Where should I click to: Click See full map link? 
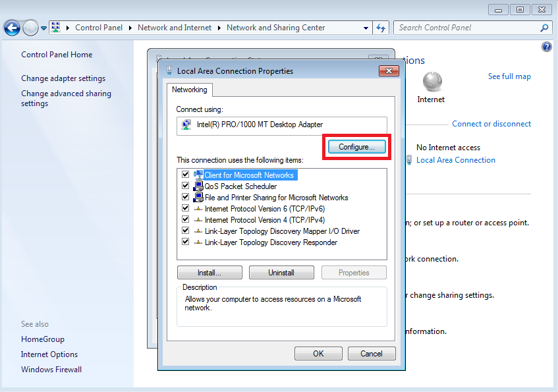(x=509, y=76)
